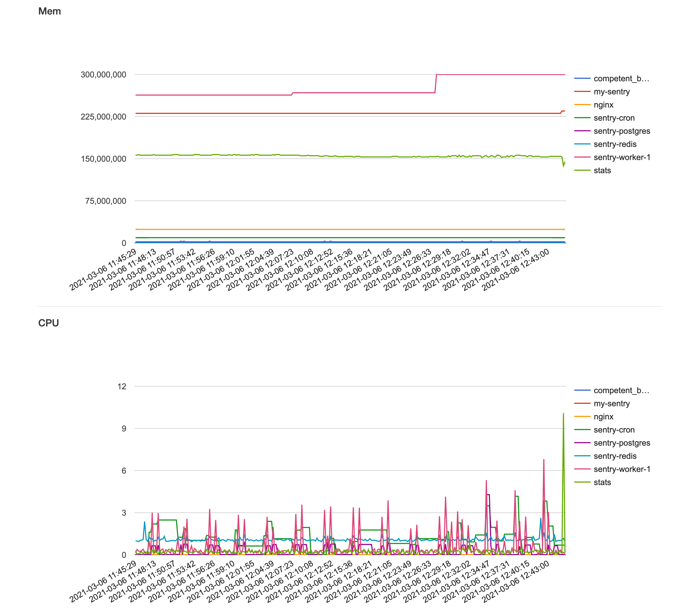
Task: Click the orange nginx color line in CPU legend
Action: pos(582,417)
